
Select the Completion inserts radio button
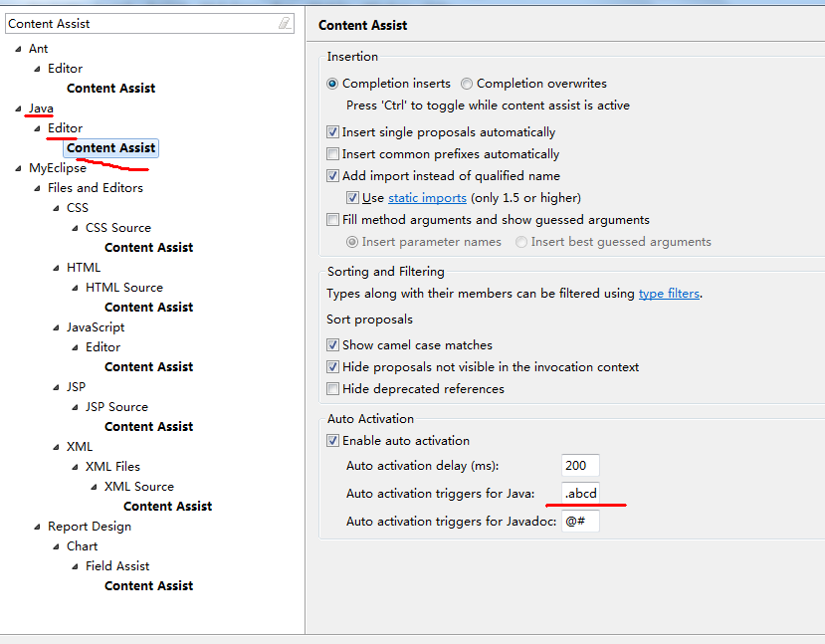tap(333, 84)
